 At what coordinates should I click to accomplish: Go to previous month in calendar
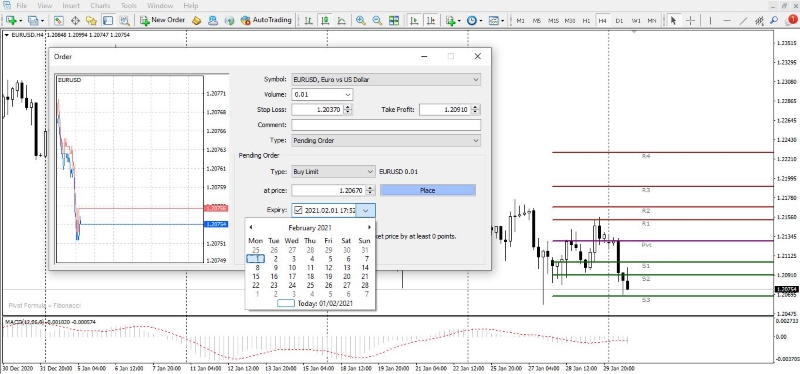pyautogui.click(x=251, y=227)
